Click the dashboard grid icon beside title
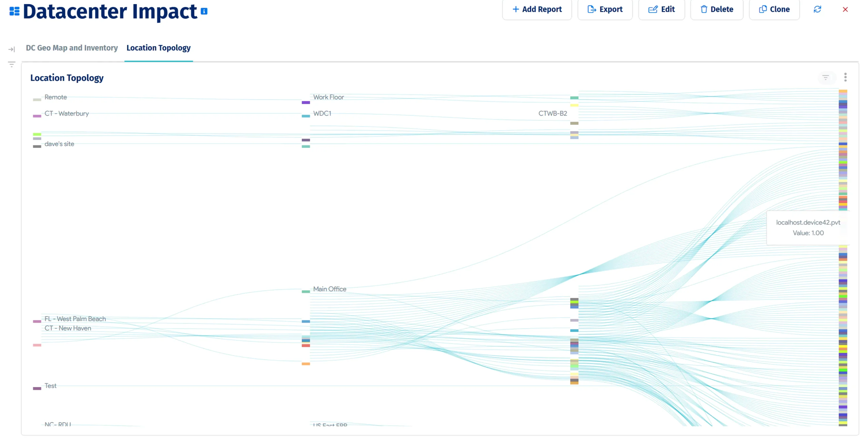This screenshot has width=868, height=442. click(x=14, y=11)
